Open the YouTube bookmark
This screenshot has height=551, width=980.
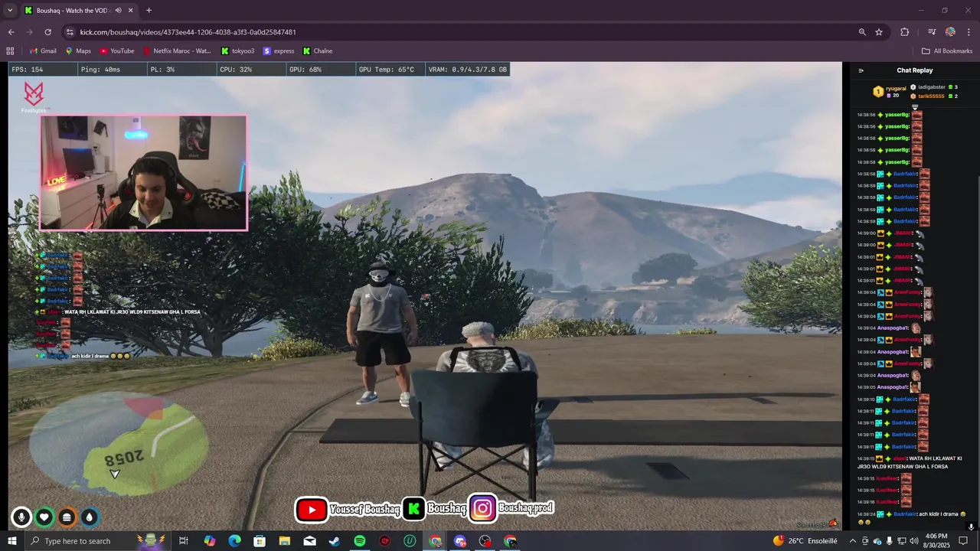(x=116, y=51)
